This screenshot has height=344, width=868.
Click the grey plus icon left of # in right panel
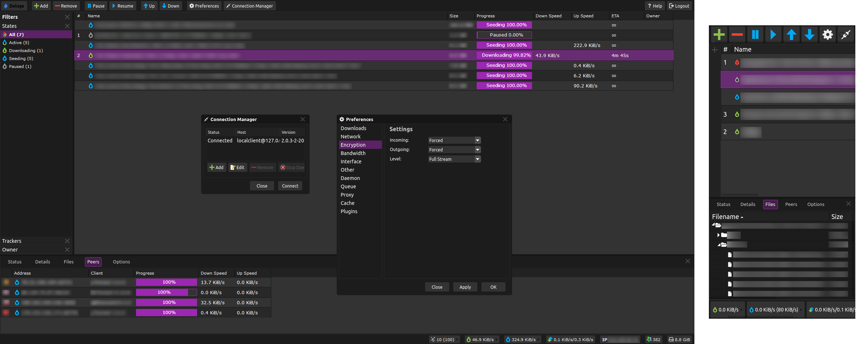(x=715, y=50)
